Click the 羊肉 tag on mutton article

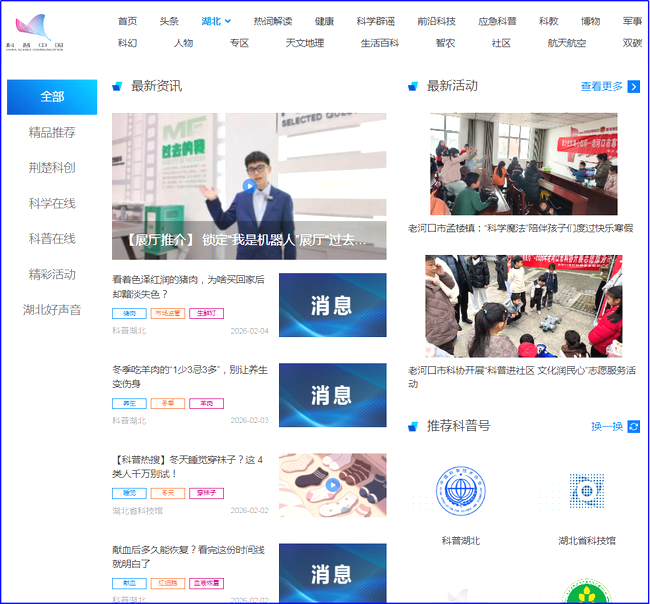point(206,403)
